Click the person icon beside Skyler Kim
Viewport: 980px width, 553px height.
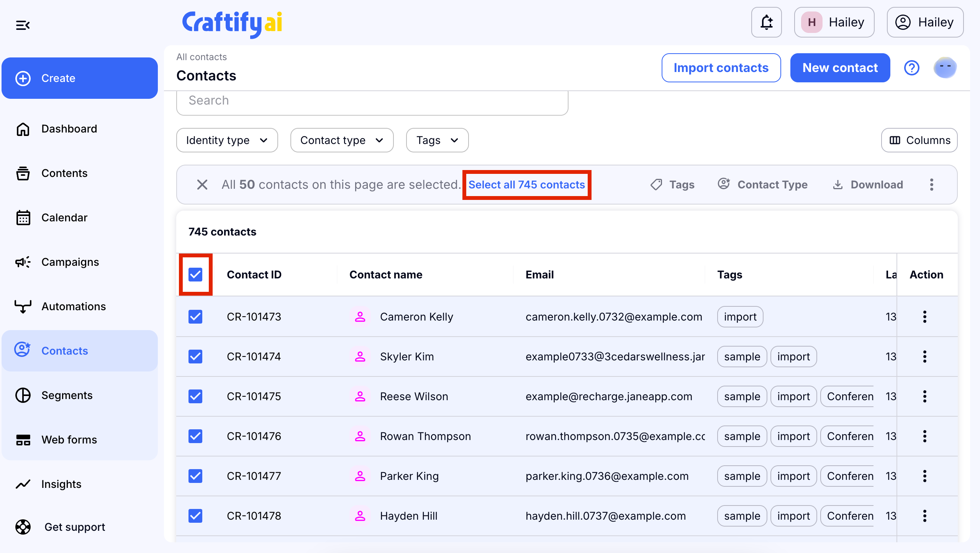pyautogui.click(x=360, y=357)
